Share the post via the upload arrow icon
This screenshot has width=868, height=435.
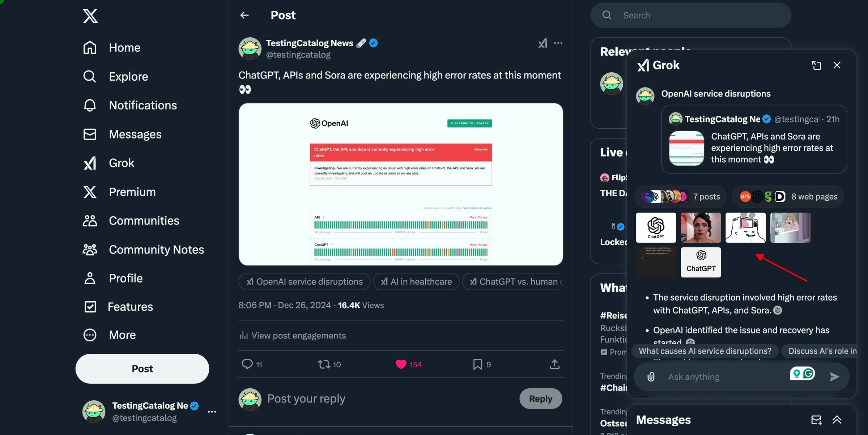pos(554,364)
